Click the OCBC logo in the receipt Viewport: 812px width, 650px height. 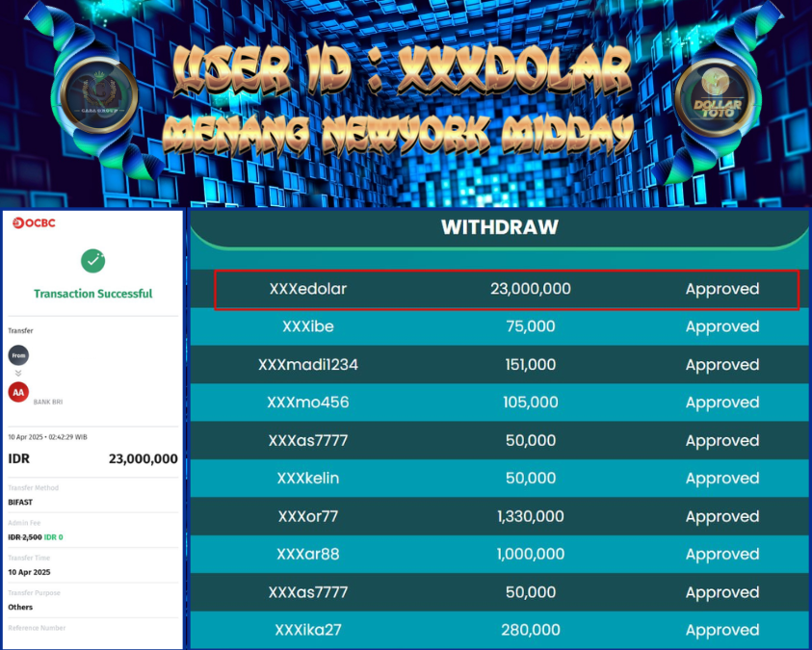coord(35,223)
